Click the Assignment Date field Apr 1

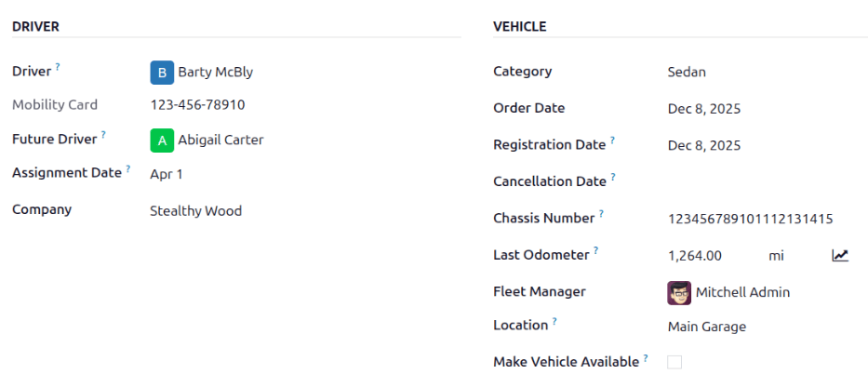167,174
